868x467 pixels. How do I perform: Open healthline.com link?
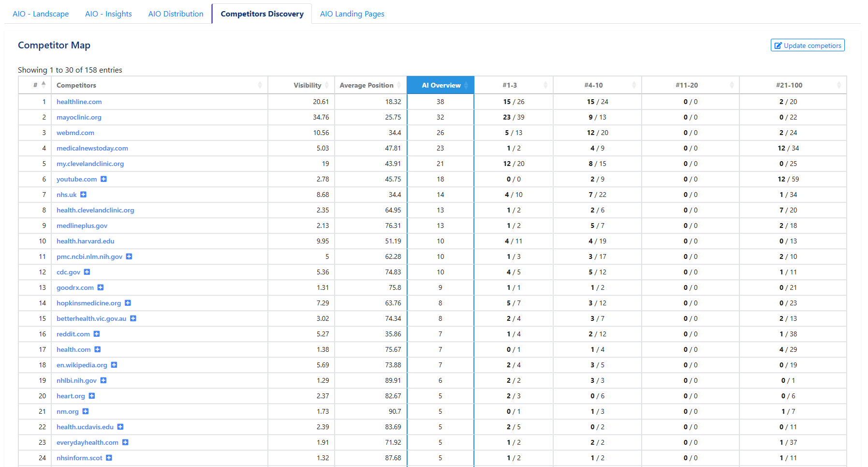tap(79, 102)
